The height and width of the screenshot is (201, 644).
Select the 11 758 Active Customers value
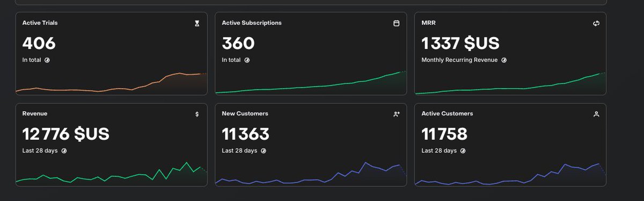[x=444, y=134]
